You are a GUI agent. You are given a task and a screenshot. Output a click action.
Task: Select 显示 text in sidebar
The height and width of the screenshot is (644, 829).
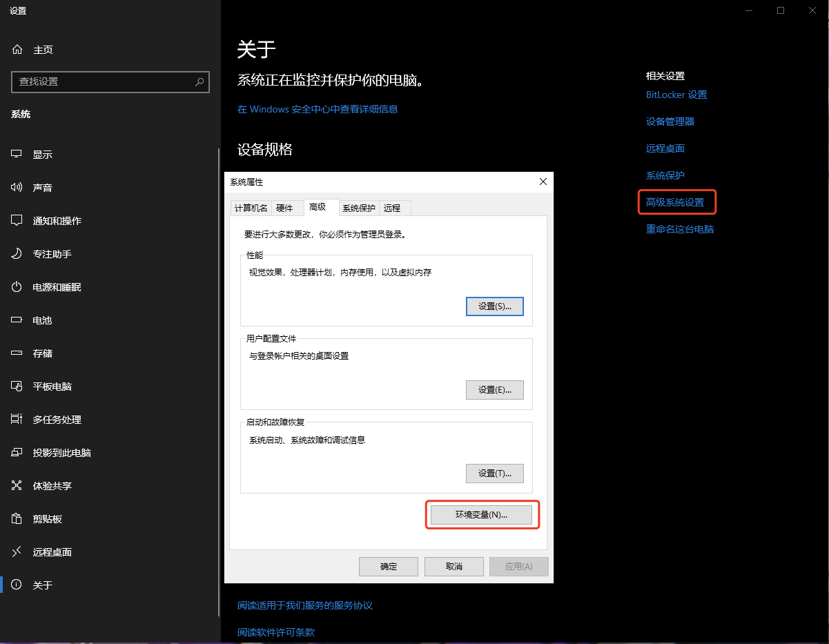pos(43,155)
